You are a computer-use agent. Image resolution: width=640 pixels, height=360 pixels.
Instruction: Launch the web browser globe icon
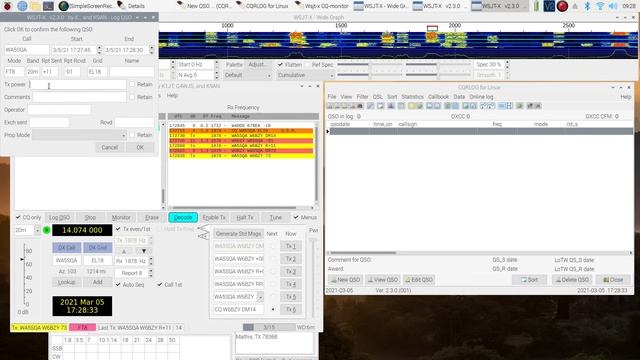22,6
